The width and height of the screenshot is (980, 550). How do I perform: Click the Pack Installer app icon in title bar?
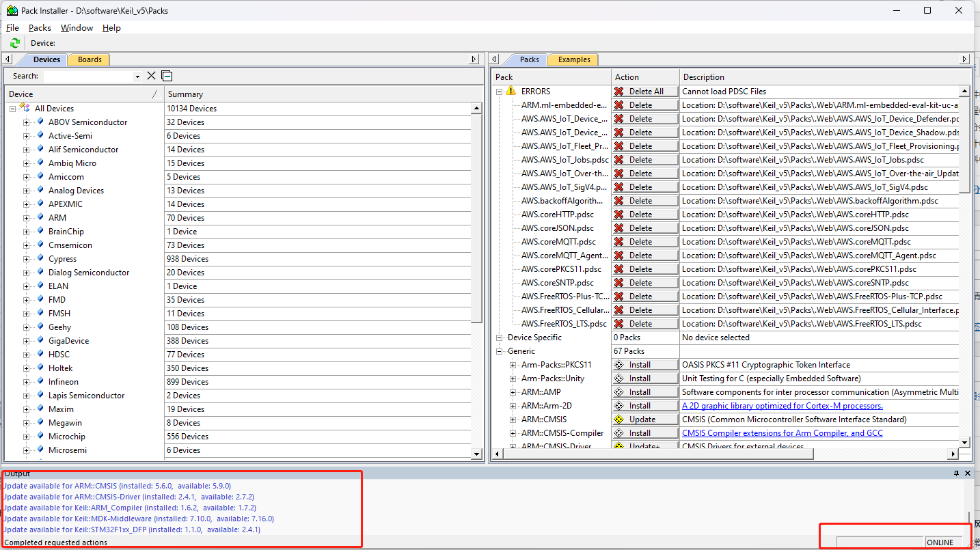12,10
